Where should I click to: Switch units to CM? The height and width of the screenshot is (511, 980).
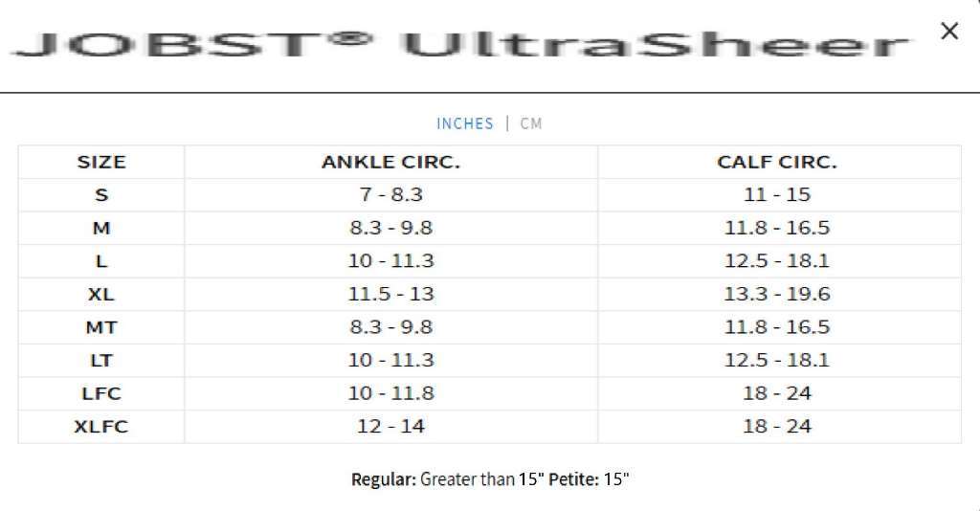click(531, 123)
